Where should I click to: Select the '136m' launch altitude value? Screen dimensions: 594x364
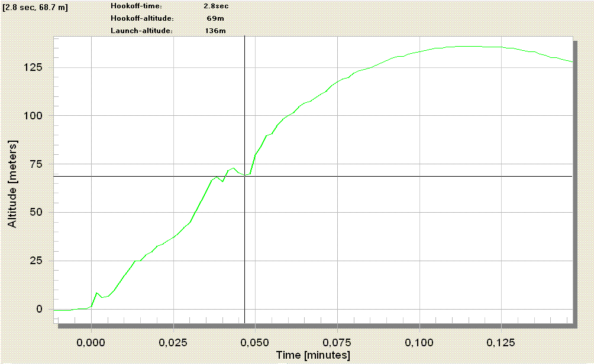click(215, 31)
